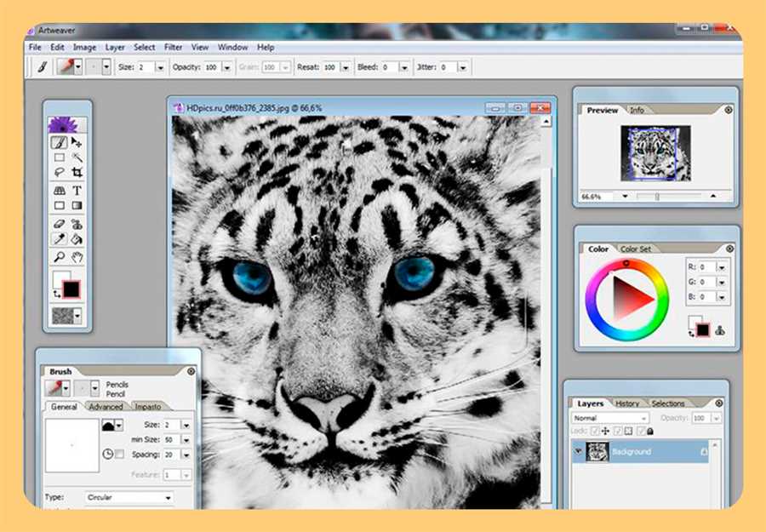This screenshot has height=532, width=766.
Task: Switch to the Color Set tab
Action: 636,249
